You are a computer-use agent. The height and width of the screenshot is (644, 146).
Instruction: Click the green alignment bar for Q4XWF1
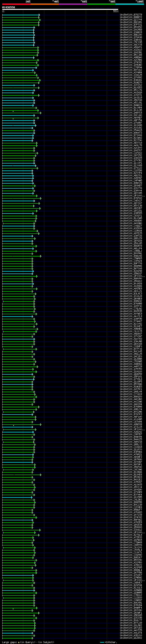tap(21, 613)
